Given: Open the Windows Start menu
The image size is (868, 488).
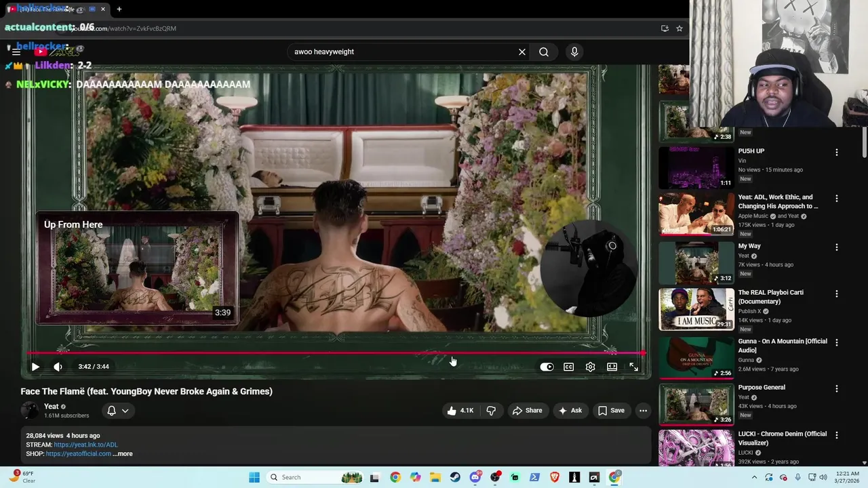Looking at the screenshot, I should (254, 477).
